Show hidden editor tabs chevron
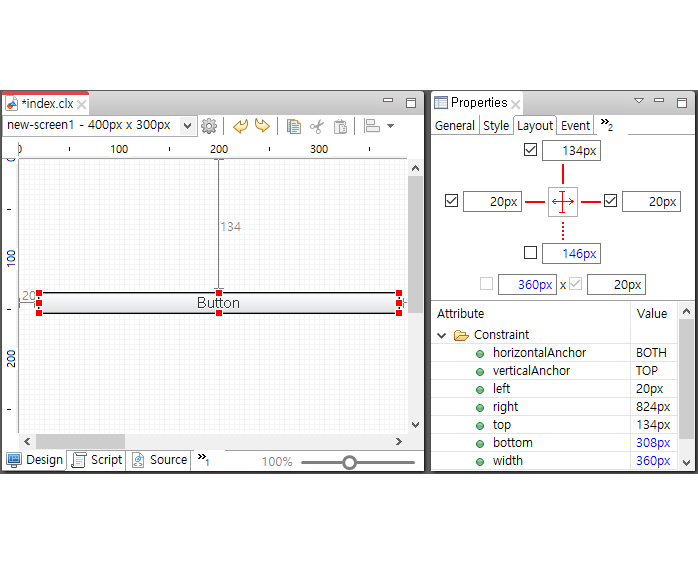The width and height of the screenshot is (698, 564). click(203, 459)
